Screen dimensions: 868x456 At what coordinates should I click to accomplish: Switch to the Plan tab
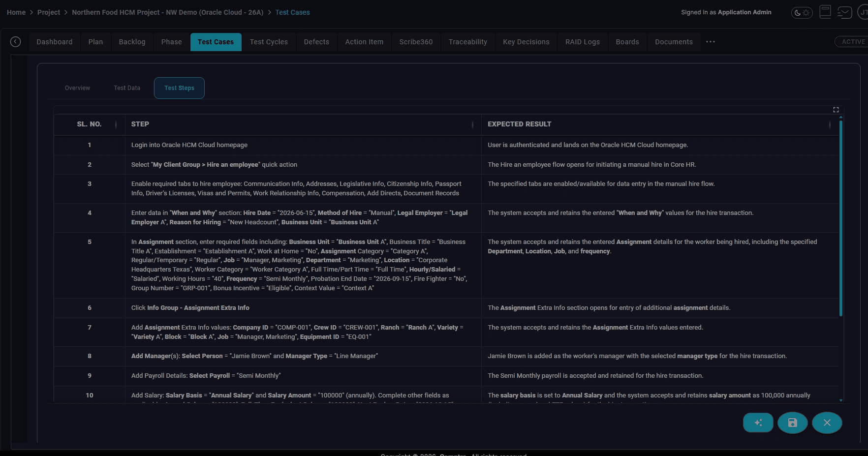(x=95, y=42)
